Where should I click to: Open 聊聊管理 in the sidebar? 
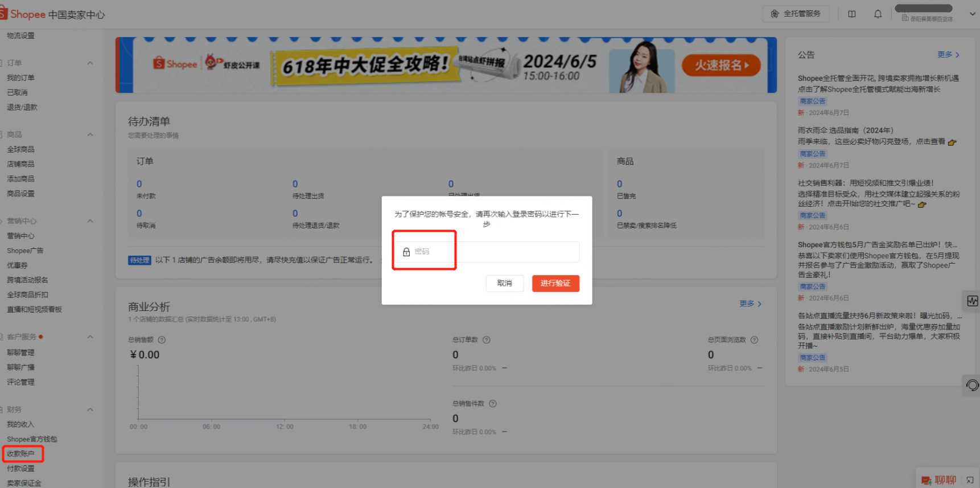point(20,352)
